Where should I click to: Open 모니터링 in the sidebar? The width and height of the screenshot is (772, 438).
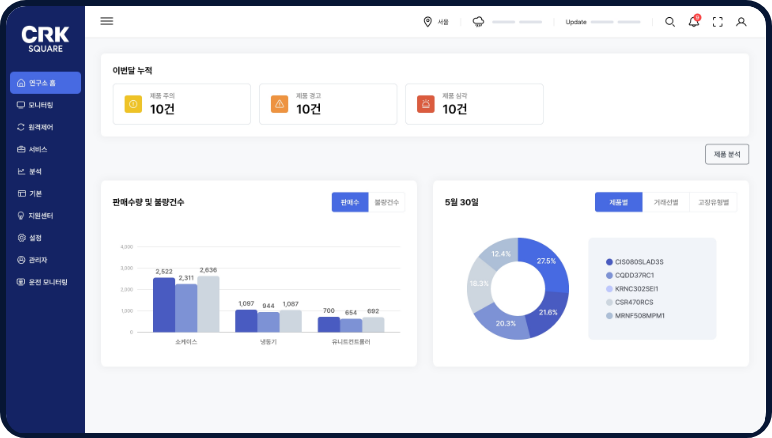tap(42, 105)
